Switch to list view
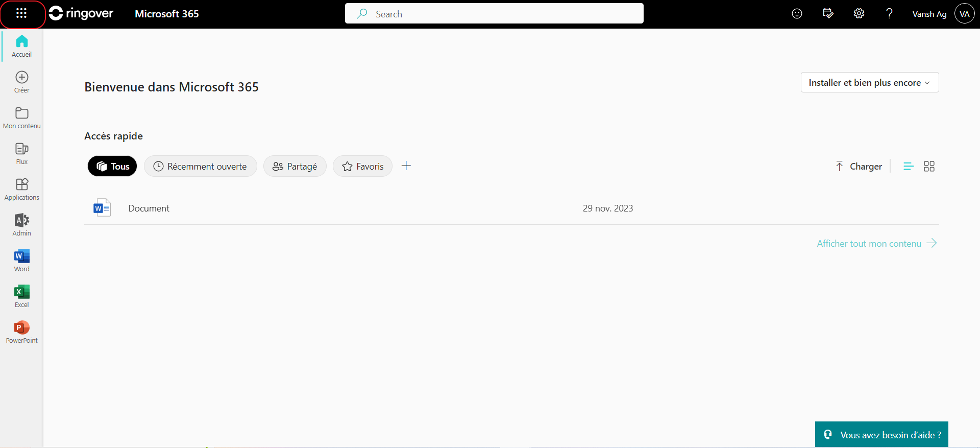The height and width of the screenshot is (448, 980). click(x=909, y=166)
